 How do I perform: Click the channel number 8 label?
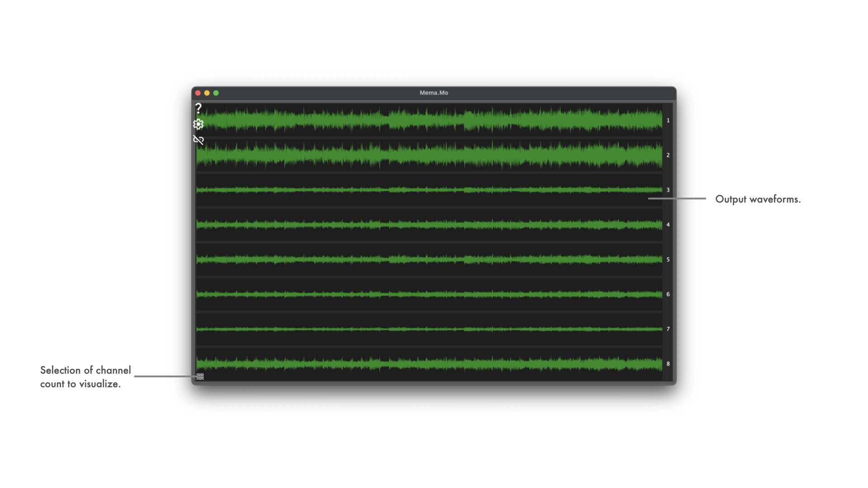coord(668,364)
